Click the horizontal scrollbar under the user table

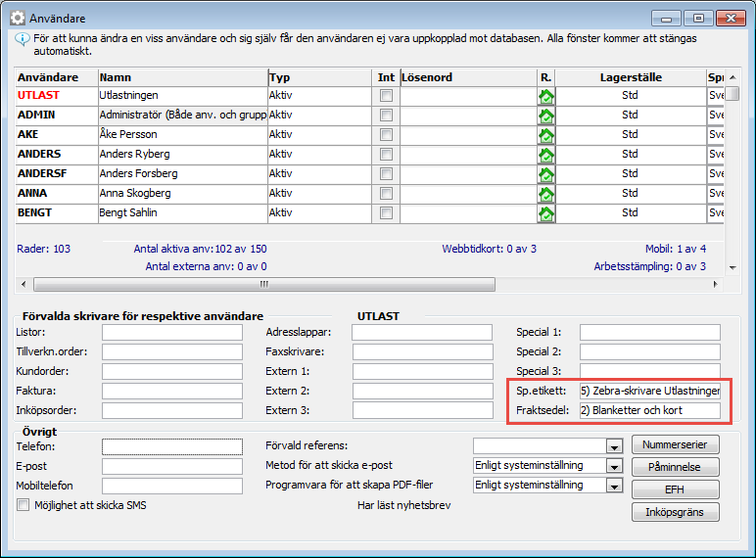pos(262,285)
